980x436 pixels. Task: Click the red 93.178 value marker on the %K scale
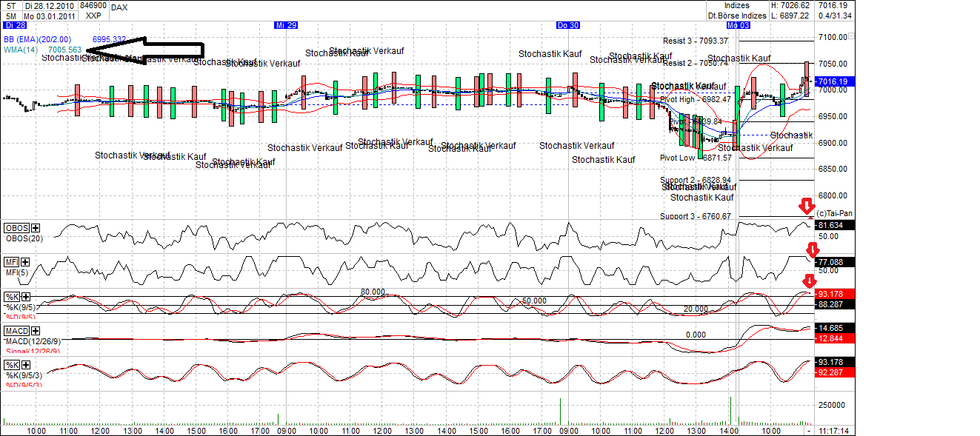[830, 294]
